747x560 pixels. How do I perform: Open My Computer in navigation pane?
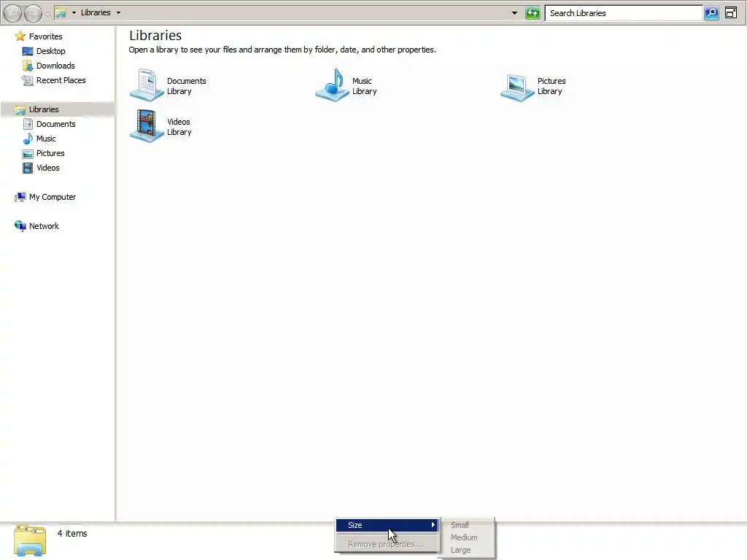click(53, 197)
